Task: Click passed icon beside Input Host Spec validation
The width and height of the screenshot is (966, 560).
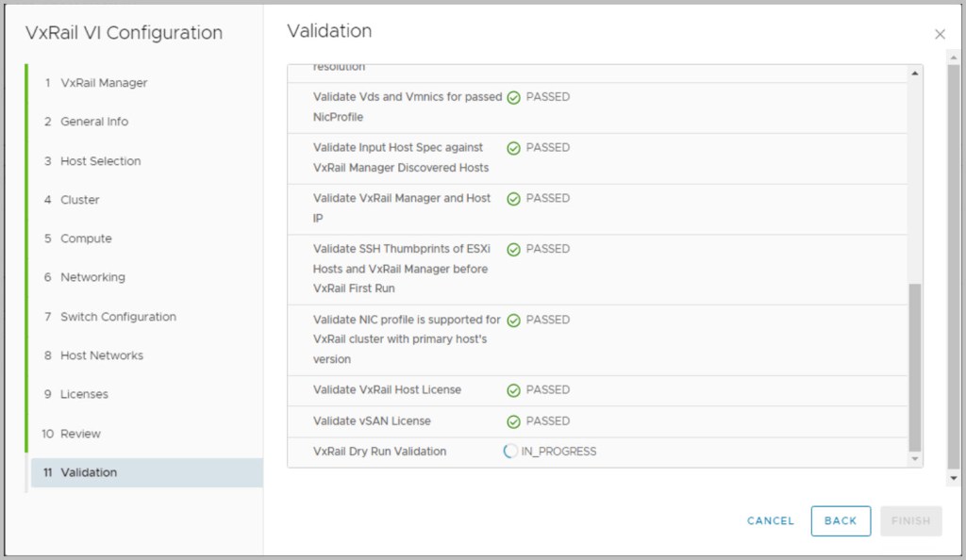Action: [x=514, y=148]
